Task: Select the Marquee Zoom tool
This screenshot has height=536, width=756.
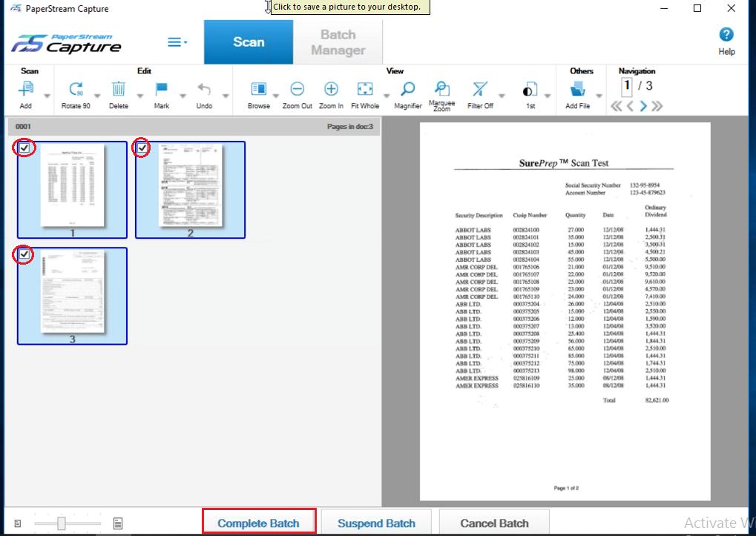Action: (441, 89)
